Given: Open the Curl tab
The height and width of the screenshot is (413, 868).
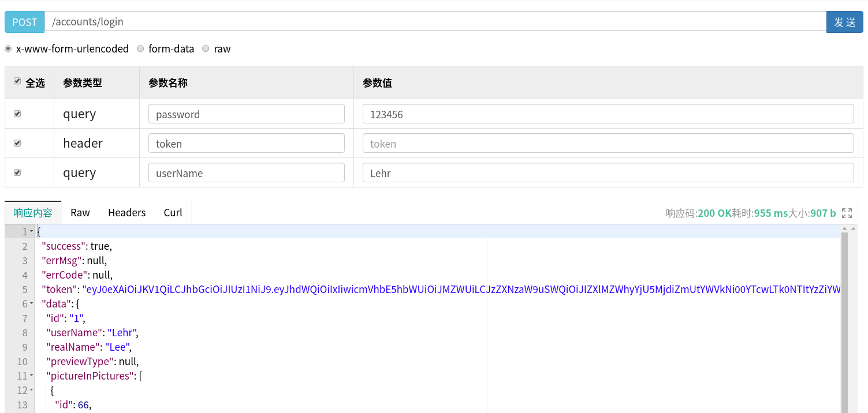Looking at the screenshot, I should click(173, 212).
